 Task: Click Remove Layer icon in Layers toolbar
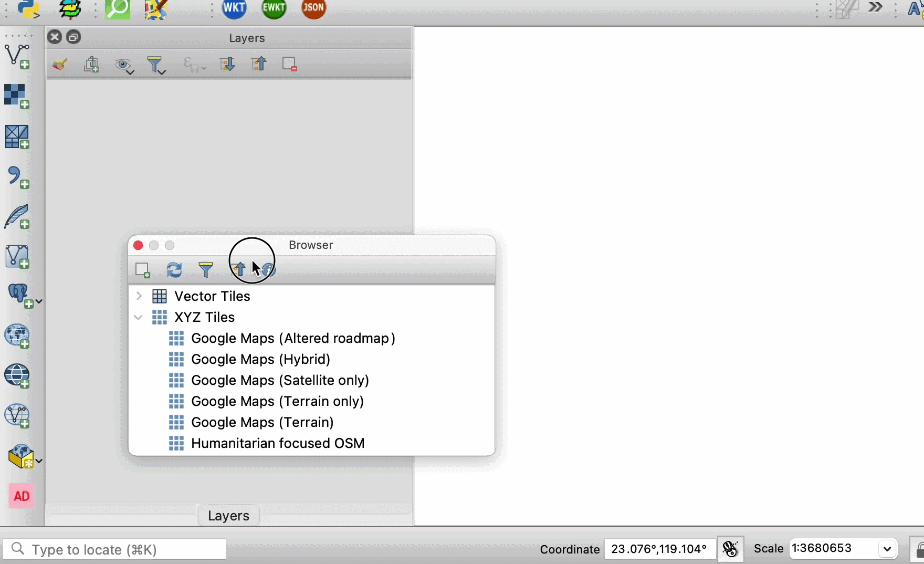coord(290,65)
